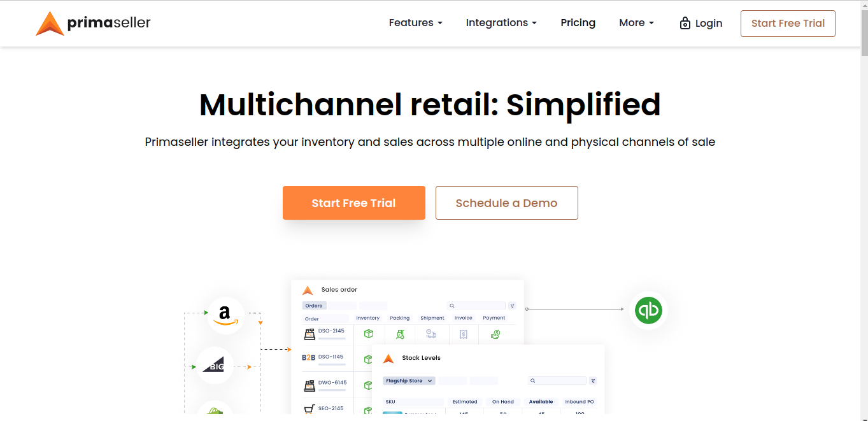Click the filter icon in Sales order panel
Screen dimensions: 868x421
coord(512,306)
